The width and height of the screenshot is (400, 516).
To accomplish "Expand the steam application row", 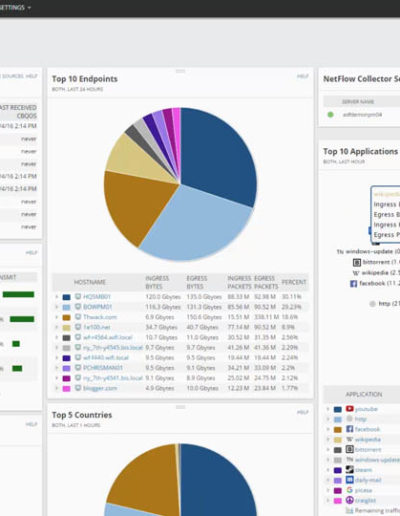I will tap(328, 470).
